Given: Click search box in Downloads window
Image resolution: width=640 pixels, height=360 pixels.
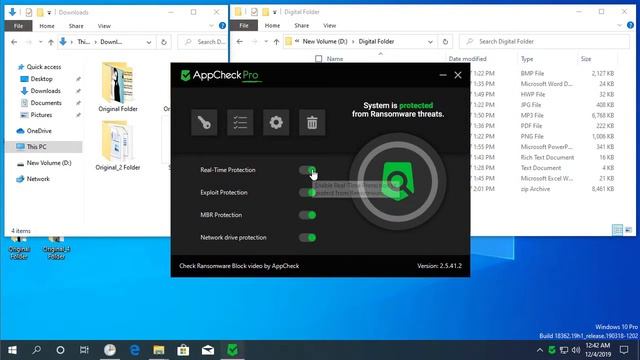Looking at the screenshot, I should [203, 42].
